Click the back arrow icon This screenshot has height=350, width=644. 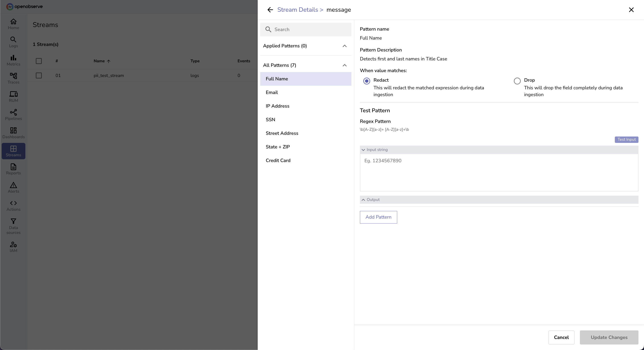[270, 10]
